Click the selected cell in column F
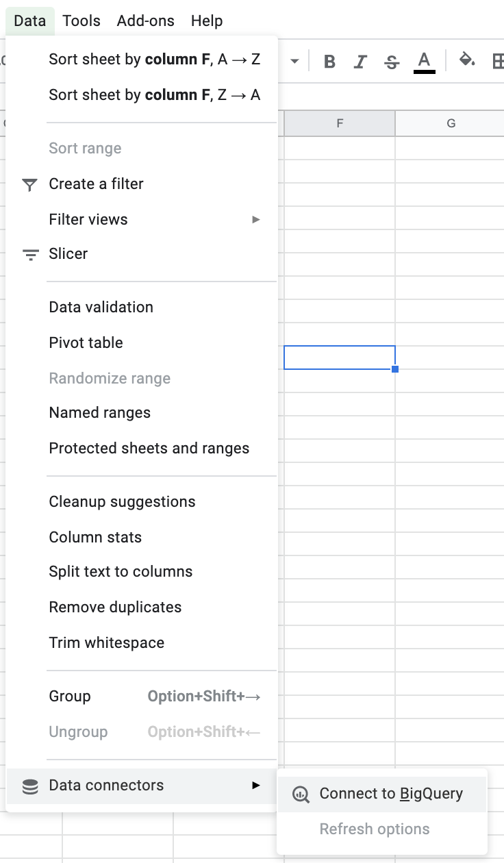Screen dimensions: 504x863 pos(339,358)
